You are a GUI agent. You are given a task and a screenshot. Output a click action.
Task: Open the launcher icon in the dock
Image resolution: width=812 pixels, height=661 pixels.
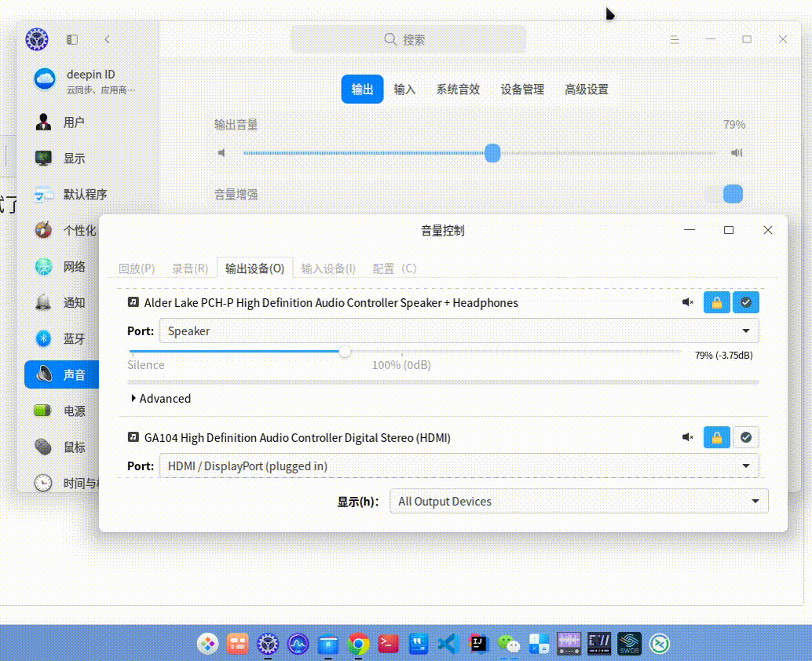coord(207,644)
